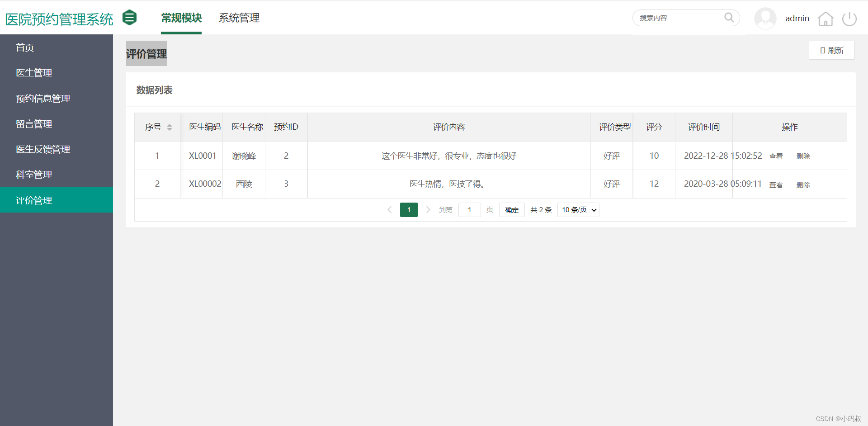This screenshot has width=868, height=426.
Task: Click timestamp 2020-03-28 05:09:11
Action: coord(723,184)
